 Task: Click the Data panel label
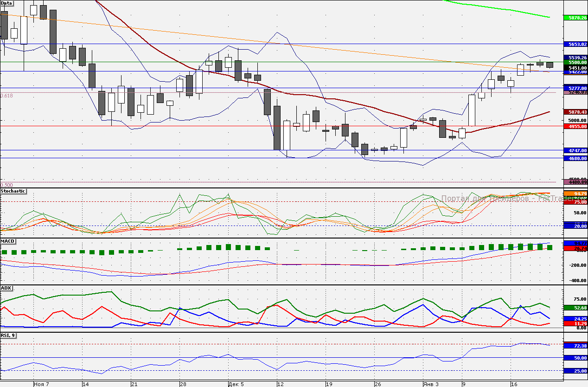pos(7,3)
